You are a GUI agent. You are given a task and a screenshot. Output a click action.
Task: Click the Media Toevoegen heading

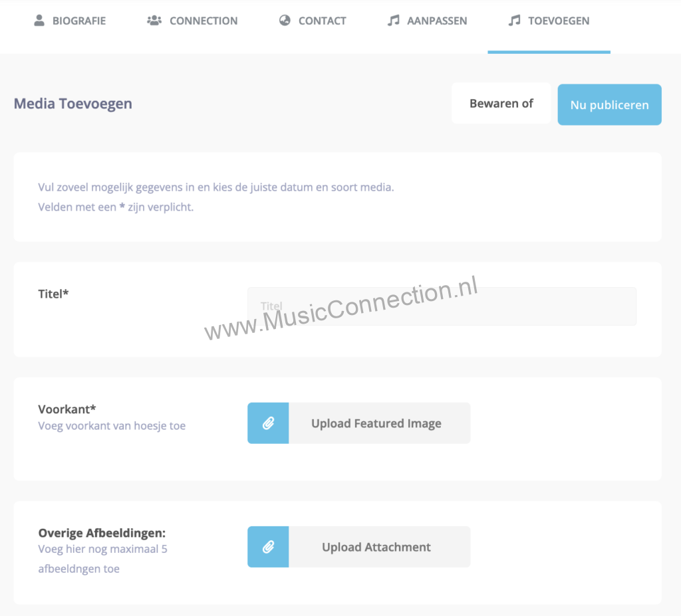[73, 104]
